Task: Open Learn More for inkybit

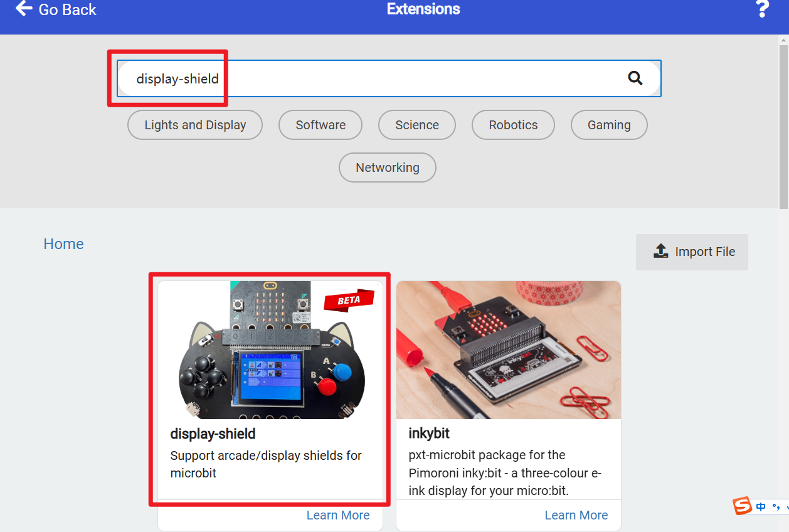Action: pos(576,515)
